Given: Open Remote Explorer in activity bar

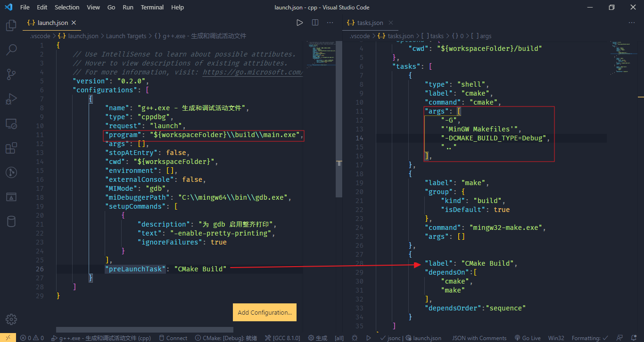Looking at the screenshot, I should click(11, 124).
